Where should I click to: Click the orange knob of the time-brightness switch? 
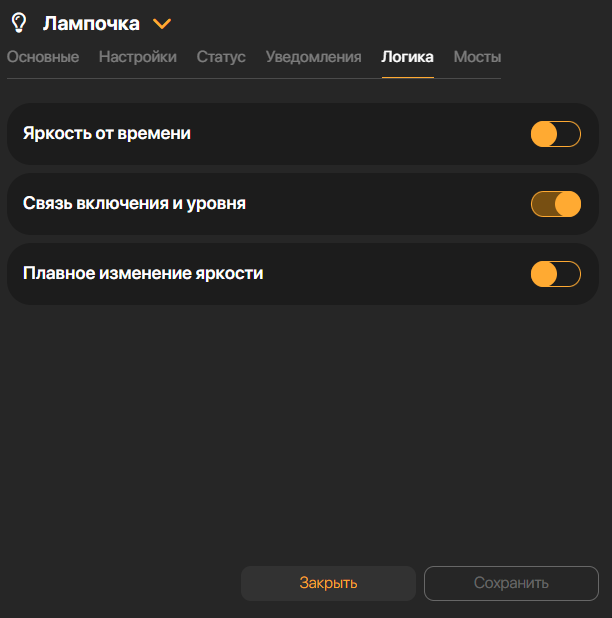pos(544,134)
